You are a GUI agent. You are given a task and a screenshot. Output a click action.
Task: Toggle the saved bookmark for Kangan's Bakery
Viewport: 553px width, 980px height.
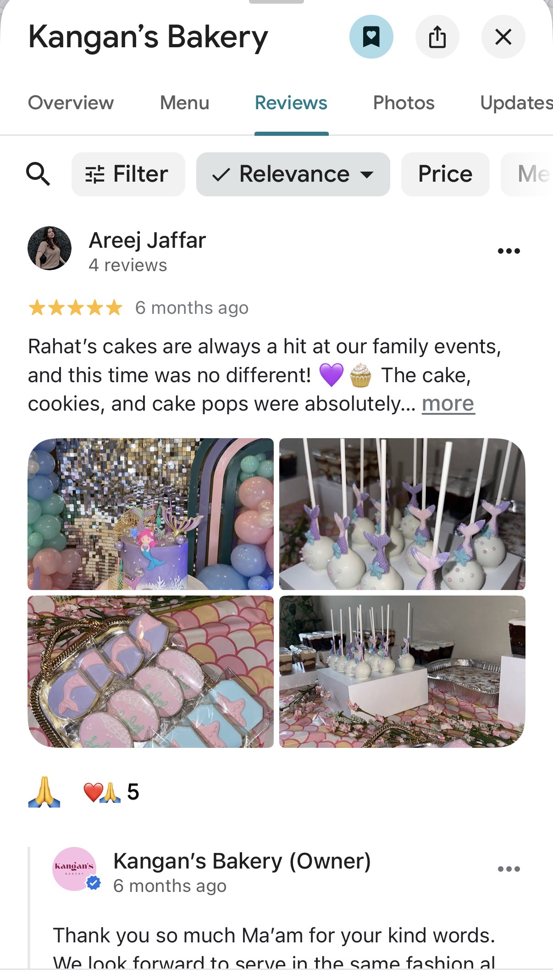pyautogui.click(x=371, y=37)
